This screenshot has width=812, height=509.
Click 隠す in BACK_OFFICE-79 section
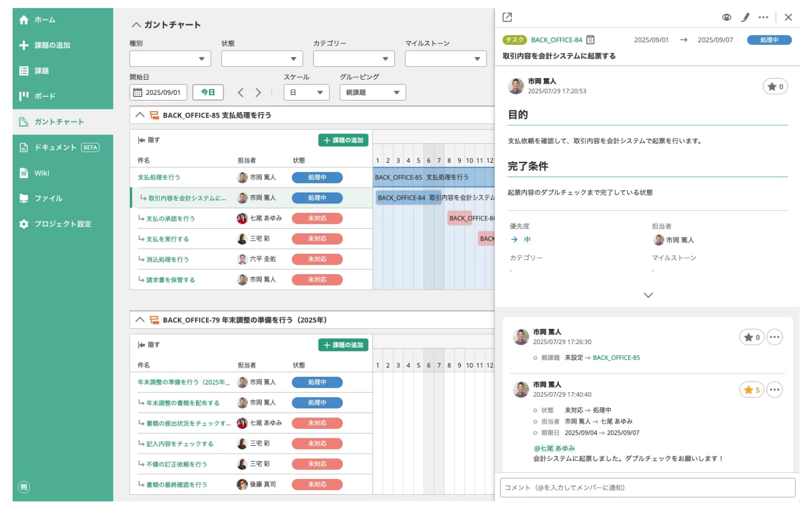pyautogui.click(x=148, y=345)
